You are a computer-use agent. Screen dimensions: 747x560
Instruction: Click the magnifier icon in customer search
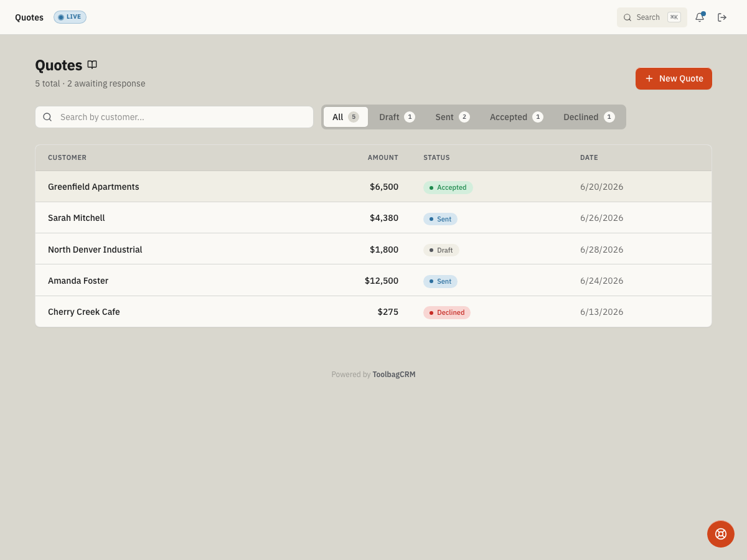click(47, 117)
